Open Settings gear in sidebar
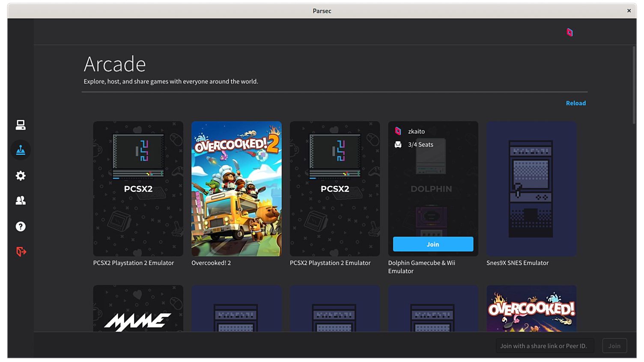Viewport: 644px width, 362px height. [21, 175]
